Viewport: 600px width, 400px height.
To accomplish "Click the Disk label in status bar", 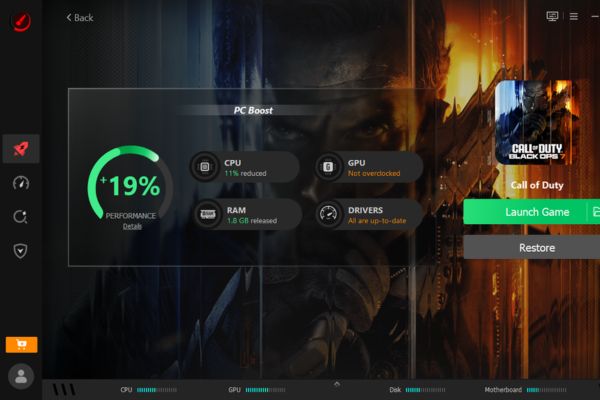I will point(395,390).
